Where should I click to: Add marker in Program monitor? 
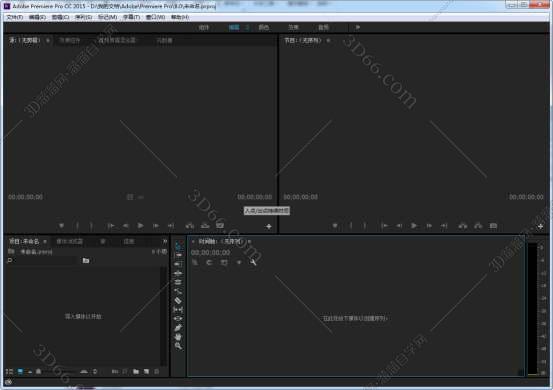(335, 226)
